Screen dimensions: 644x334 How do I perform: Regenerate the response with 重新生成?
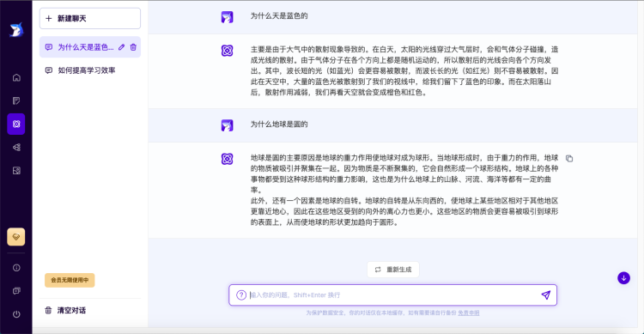[x=393, y=270]
